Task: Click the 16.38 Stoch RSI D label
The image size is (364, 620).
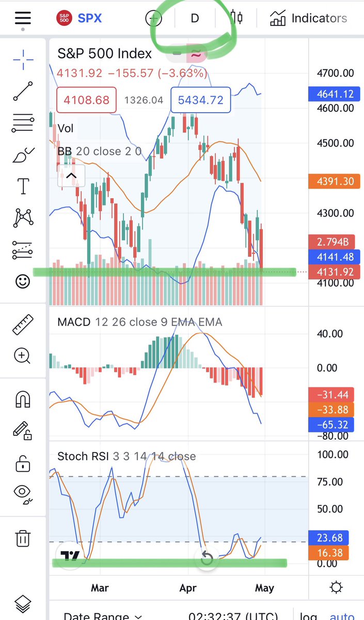Action: coord(328,553)
